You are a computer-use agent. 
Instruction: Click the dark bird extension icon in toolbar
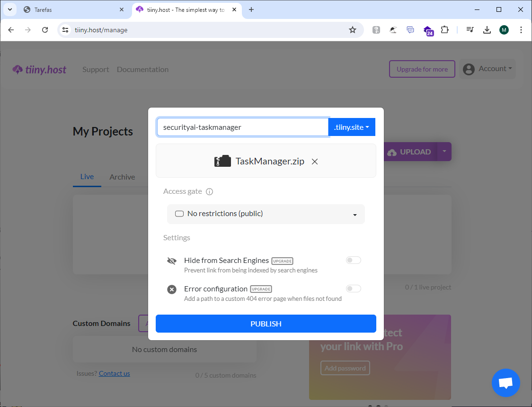pyautogui.click(x=393, y=30)
